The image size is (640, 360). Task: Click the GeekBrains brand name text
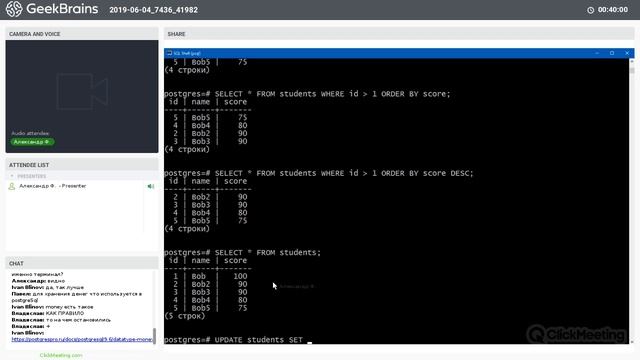pyautogui.click(x=62, y=9)
